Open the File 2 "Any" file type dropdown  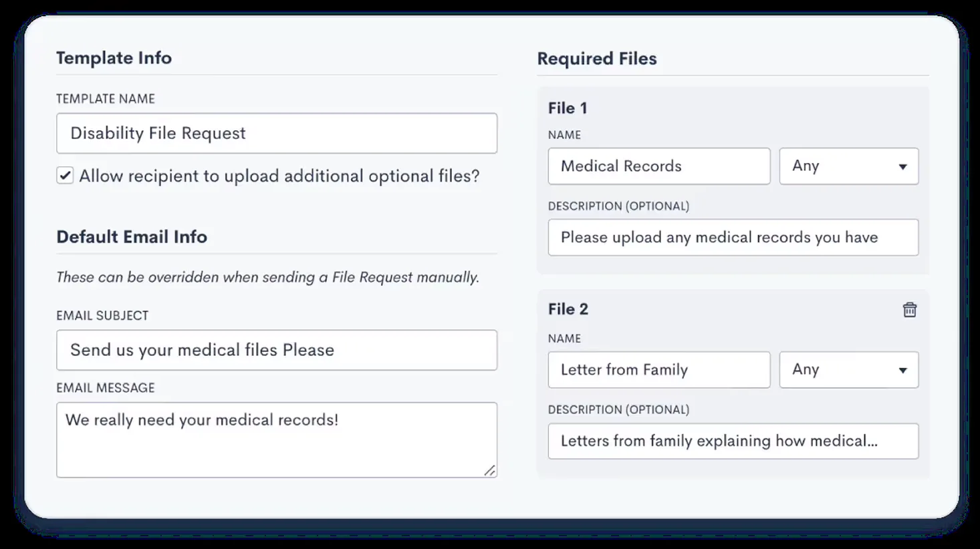click(848, 369)
